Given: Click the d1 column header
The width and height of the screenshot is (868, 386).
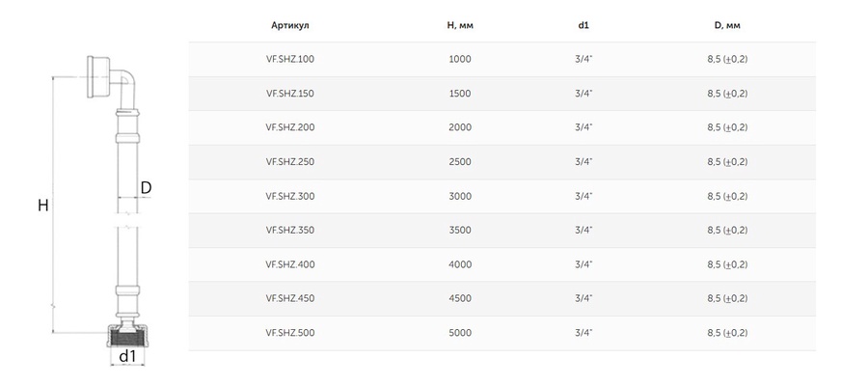Looking at the screenshot, I should [583, 25].
